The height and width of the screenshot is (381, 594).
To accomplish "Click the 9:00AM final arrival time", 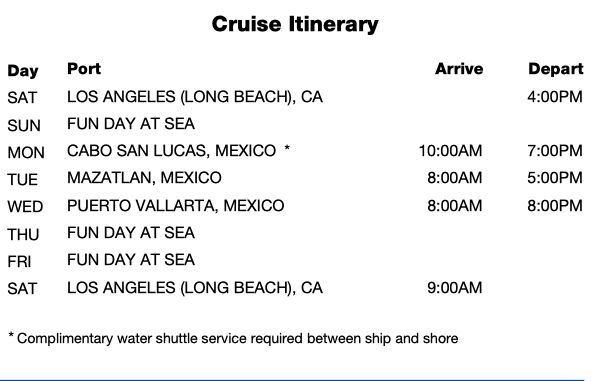I will pyautogui.click(x=455, y=288).
